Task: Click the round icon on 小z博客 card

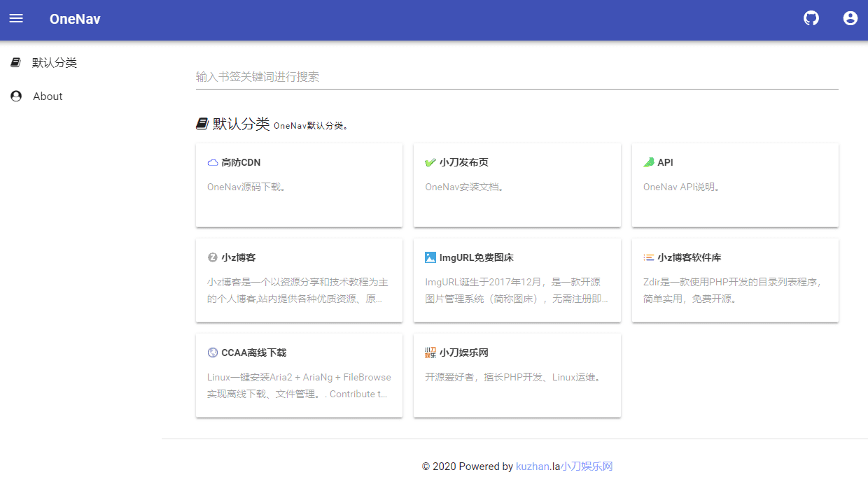Action: [212, 257]
